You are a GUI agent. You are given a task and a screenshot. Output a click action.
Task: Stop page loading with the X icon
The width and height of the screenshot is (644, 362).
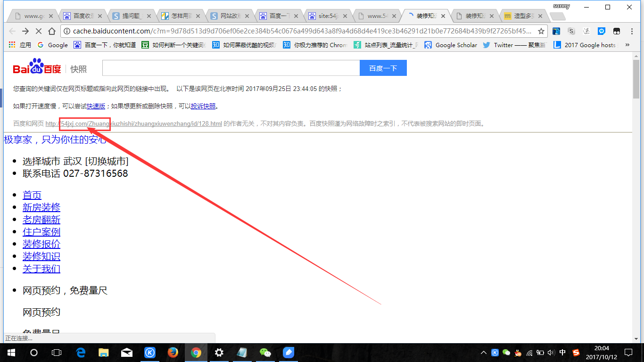click(39, 31)
